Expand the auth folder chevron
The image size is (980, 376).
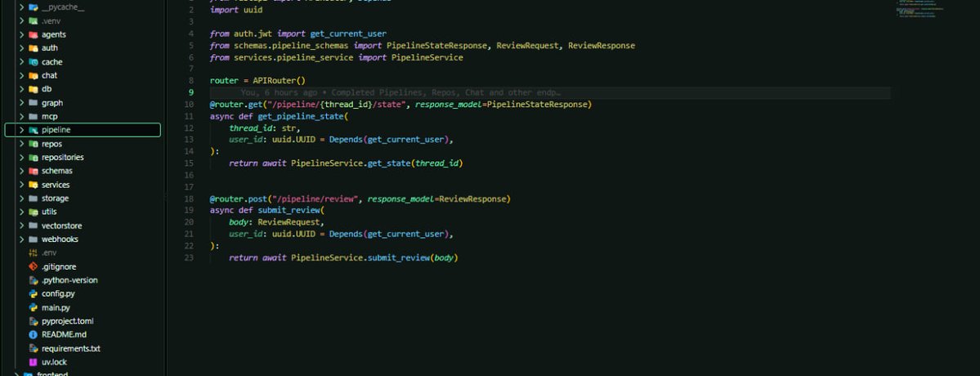[22, 48]
